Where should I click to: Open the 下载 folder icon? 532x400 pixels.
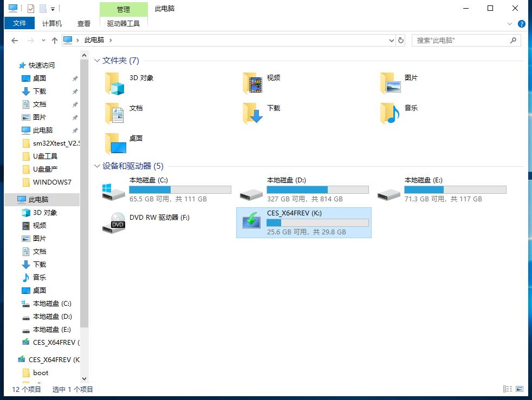pyautogui.click(x=252, y=115)
